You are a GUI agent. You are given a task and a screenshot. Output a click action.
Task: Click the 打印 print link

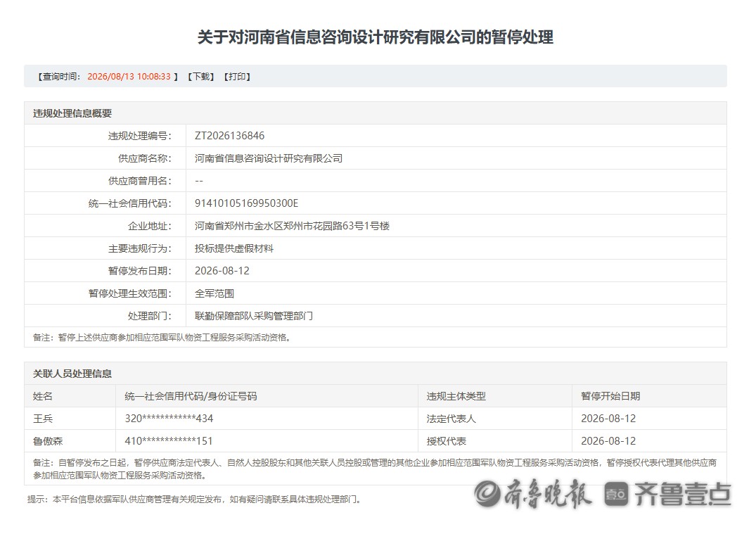237,76
